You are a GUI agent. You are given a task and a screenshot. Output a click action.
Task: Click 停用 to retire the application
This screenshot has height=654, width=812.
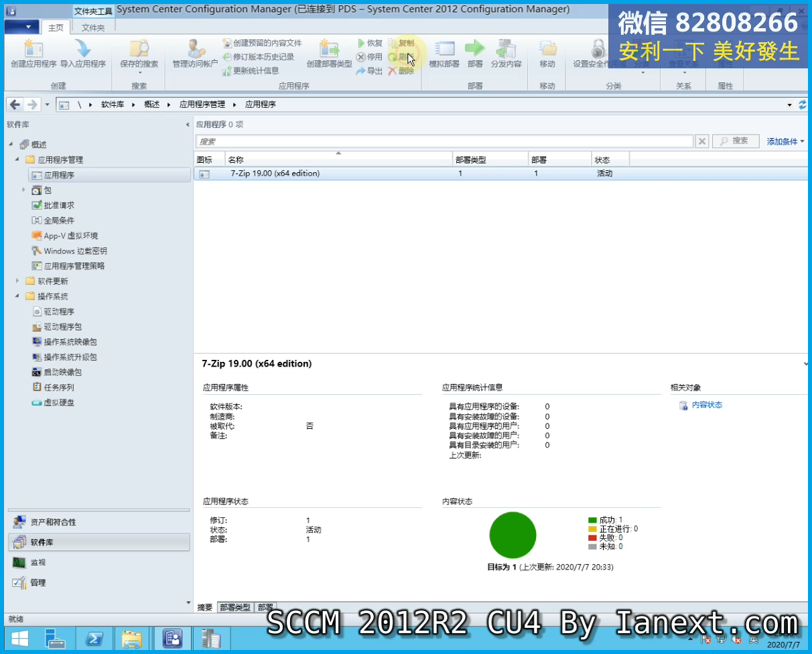[369, 57]
